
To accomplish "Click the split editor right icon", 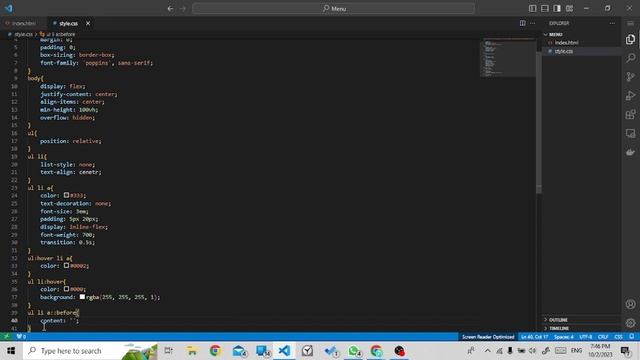I will (x=522, y=23).
